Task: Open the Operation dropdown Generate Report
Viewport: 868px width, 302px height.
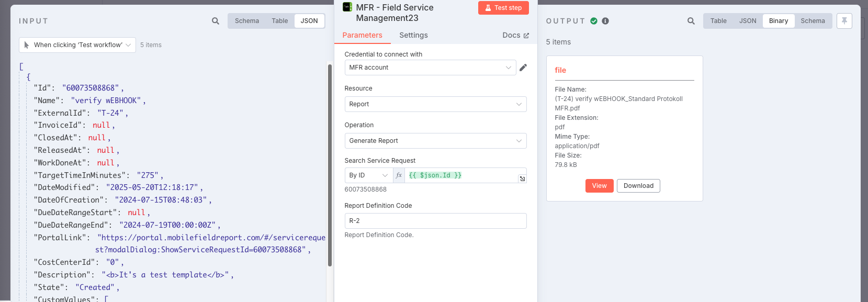Action: pyautogui.click(x=435, y=141)
